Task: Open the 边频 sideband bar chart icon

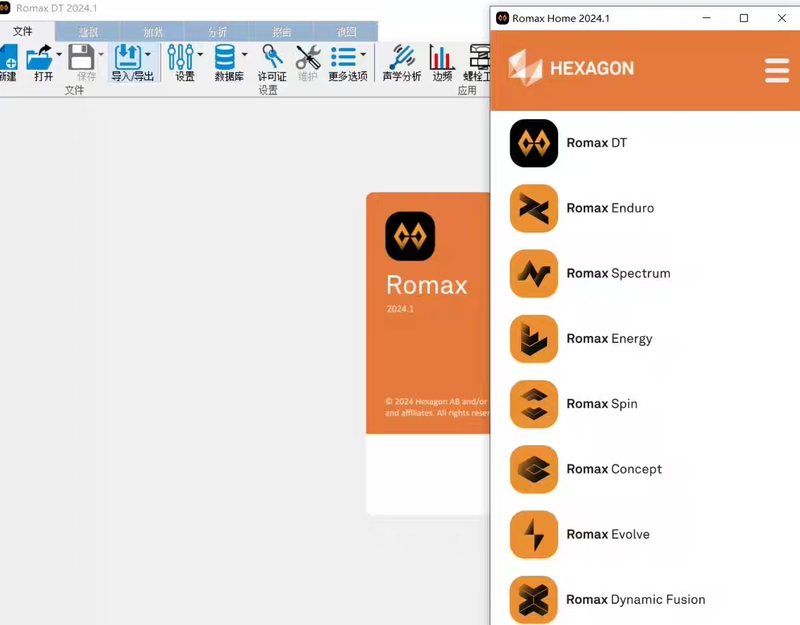Action: point(442,57)
